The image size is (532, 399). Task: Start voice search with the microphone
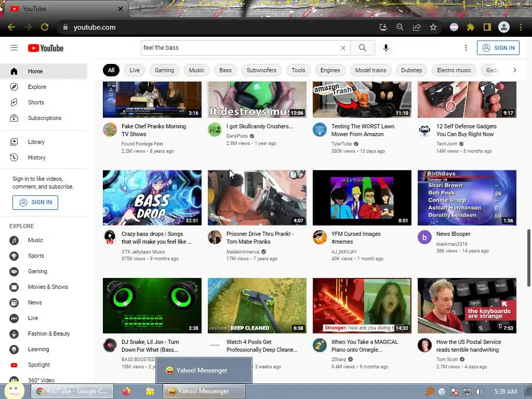[386, 48]
